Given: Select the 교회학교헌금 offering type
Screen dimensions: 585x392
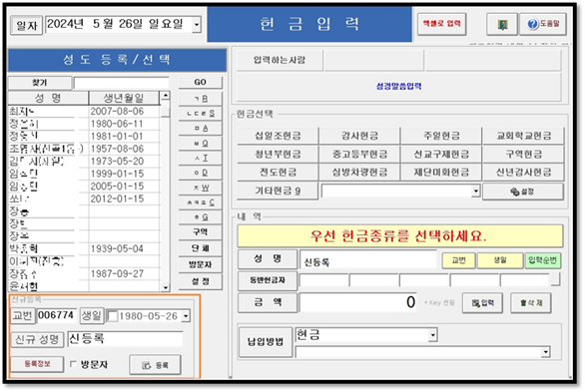Looking at the screenshot, I should (523, 136).
